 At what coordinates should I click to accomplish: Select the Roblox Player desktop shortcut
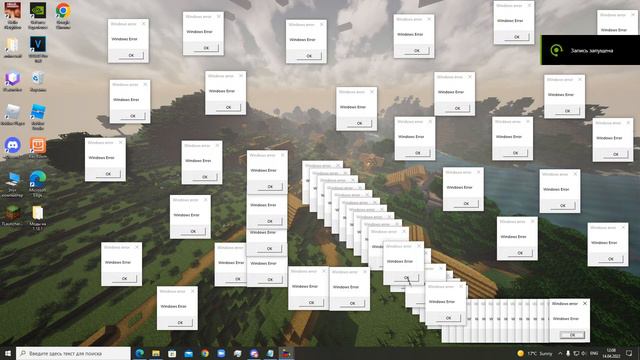(13, 114)
